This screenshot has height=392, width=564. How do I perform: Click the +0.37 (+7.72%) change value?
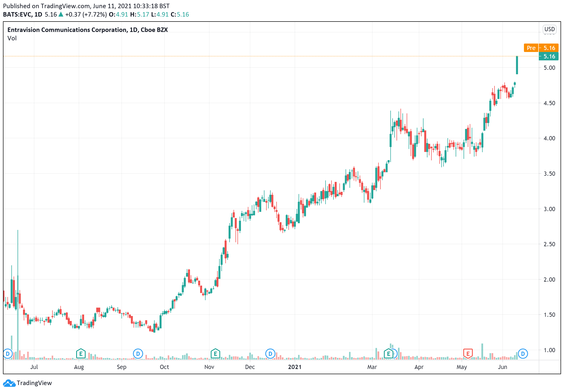pos(86,14)
